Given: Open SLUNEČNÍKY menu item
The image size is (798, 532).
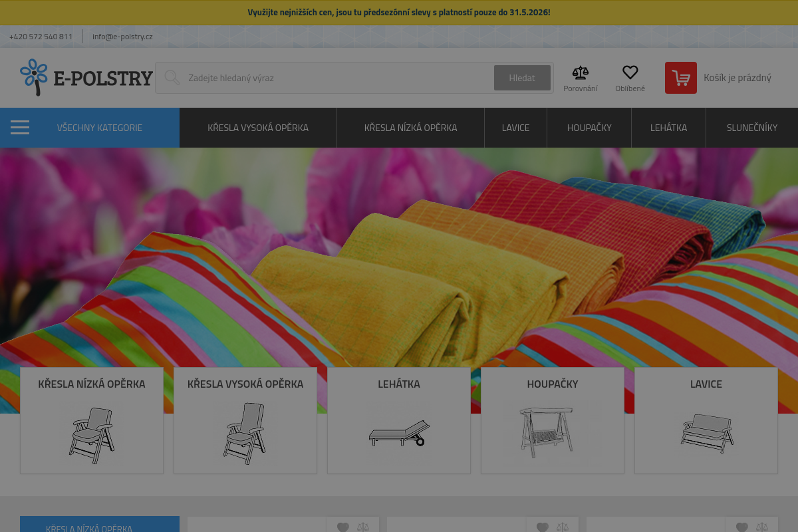Looking at the screenshot, I should pyautogui.click(x=752, y=128).
